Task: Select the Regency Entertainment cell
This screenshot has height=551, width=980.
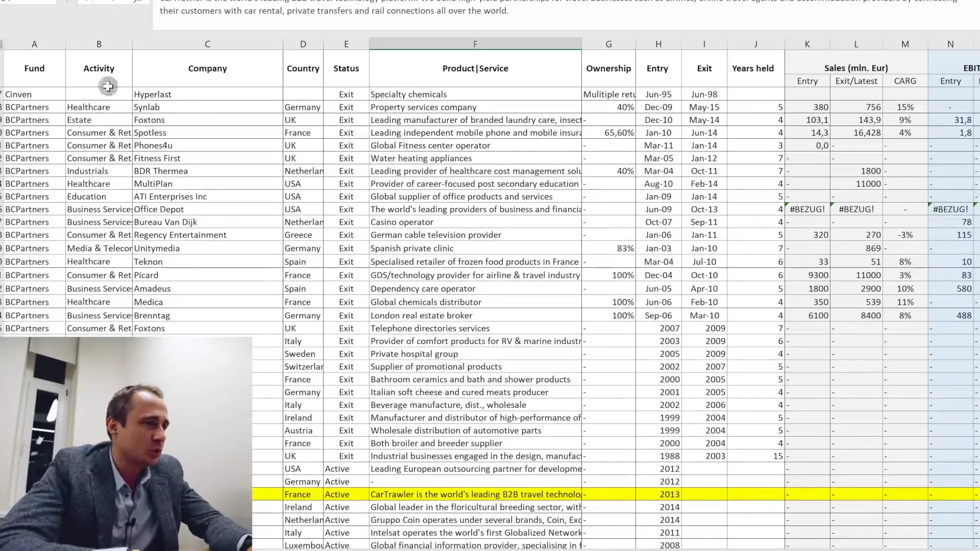Action: pos(207,234)
